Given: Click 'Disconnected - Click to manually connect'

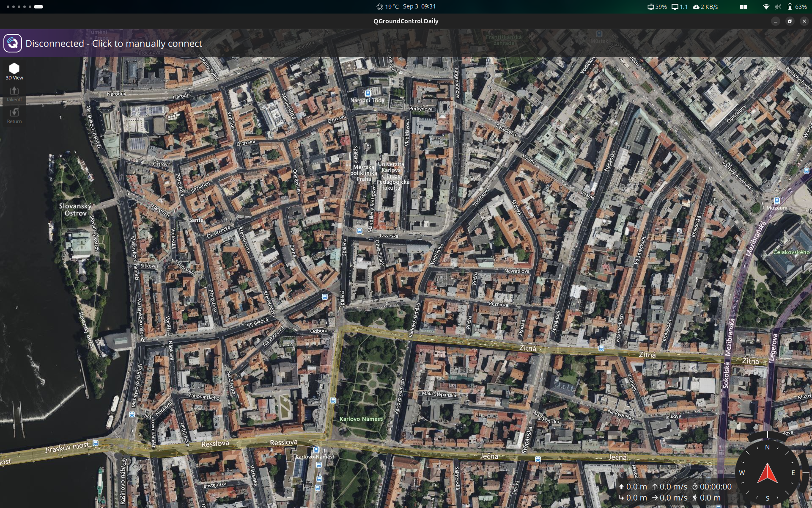Looking at the screenshot, I should [114, 43].
